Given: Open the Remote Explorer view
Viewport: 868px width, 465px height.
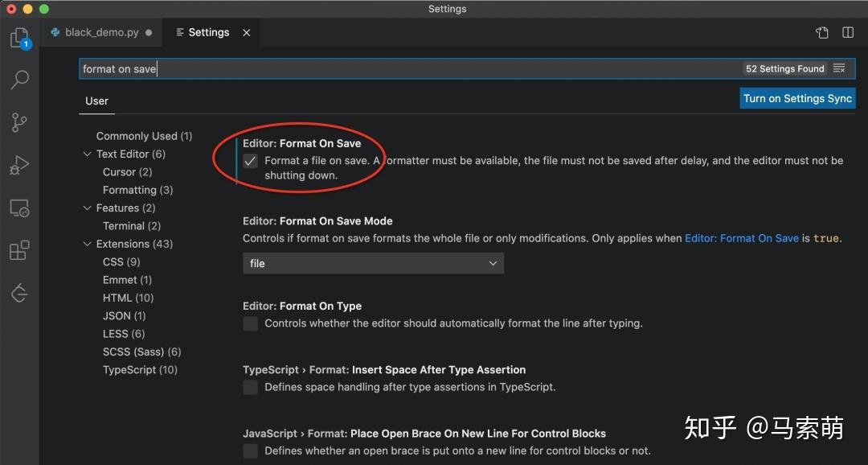Looking at the screenshot, I should click(x=19, y=208).
